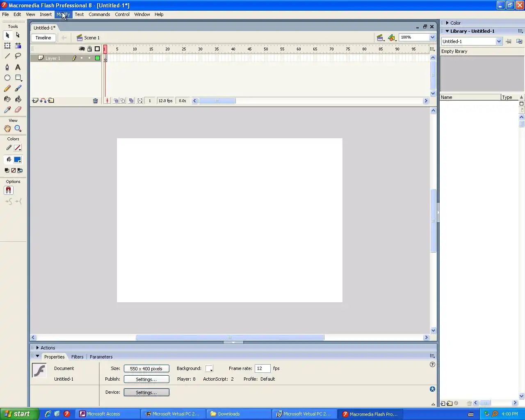Open the stroke color swatch

pos(18,148)
